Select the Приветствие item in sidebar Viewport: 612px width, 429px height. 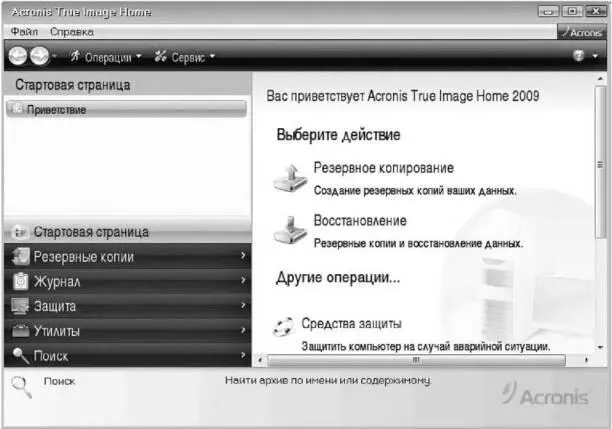coord(126,109)
